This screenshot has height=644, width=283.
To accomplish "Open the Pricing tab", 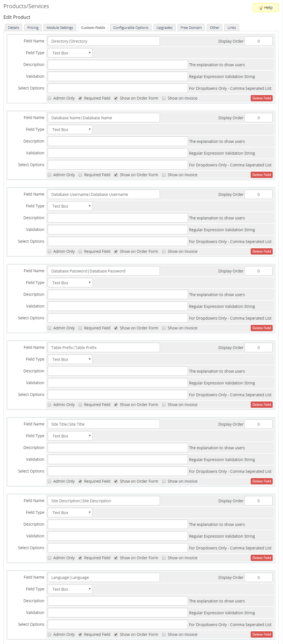I will click(x=33, y=27).
